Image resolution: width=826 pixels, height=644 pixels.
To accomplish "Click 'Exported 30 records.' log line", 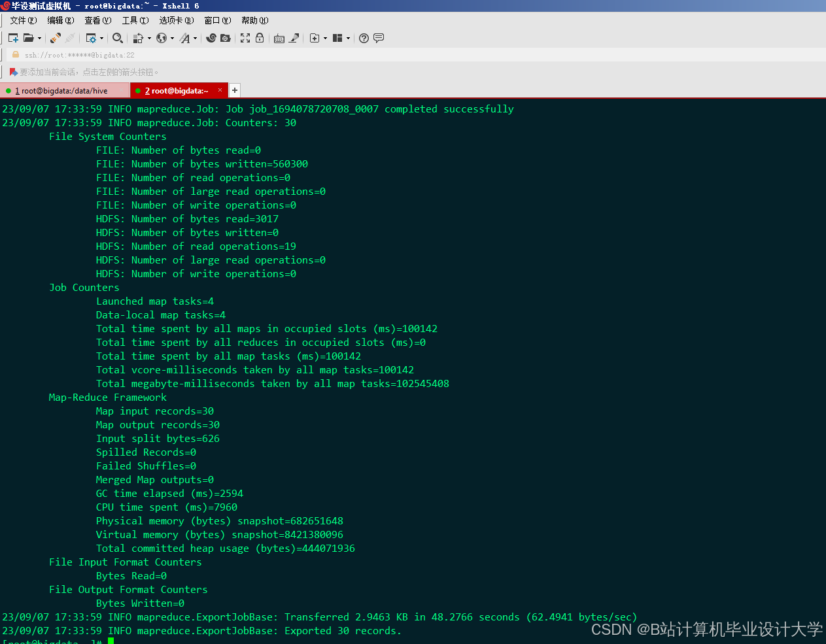I will click(x=201, y=631).
